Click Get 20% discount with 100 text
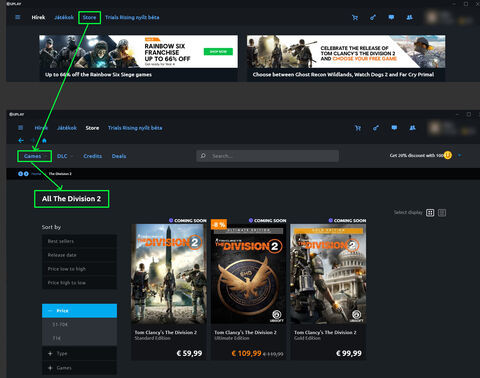The height and width of the screenshot is (378, 480). coord(416,155)
